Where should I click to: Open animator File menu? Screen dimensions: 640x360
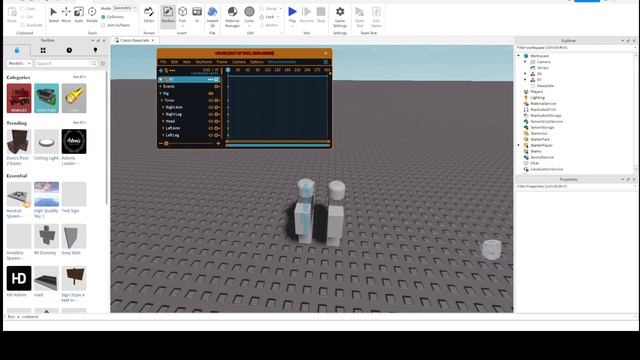[163, 62]
